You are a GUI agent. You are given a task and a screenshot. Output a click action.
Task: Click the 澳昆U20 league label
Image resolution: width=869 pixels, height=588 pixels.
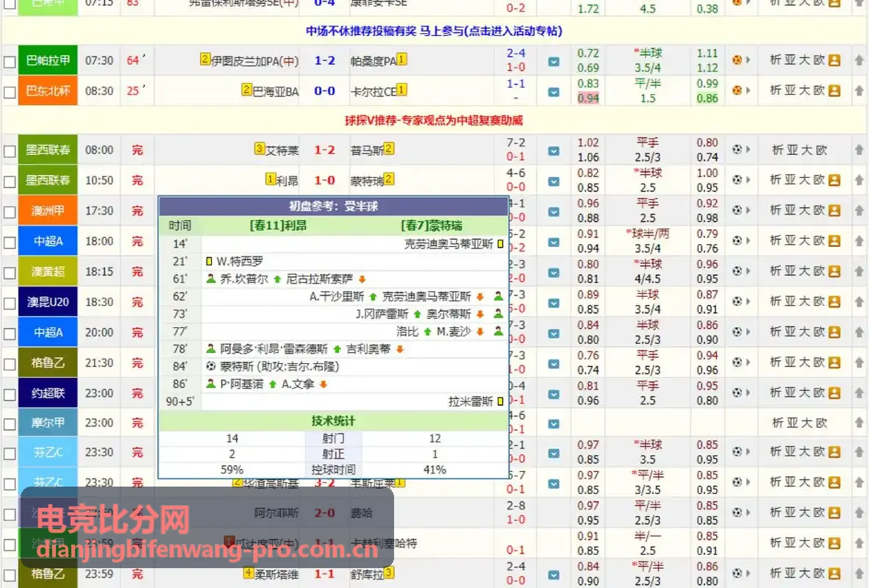pos(48,302)
